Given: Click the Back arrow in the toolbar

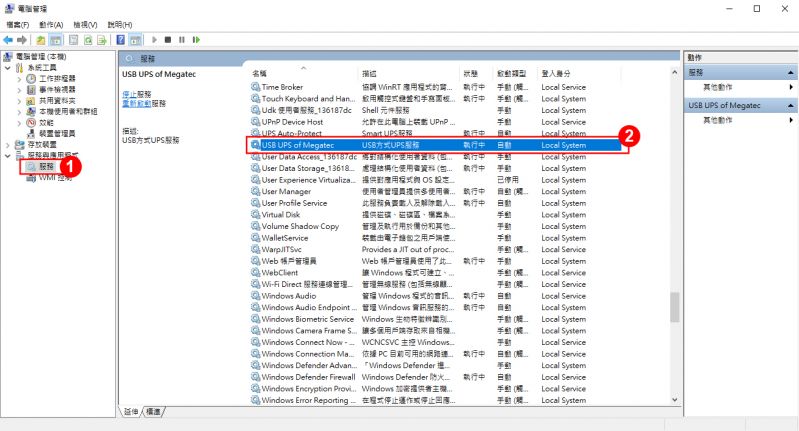Looking at the screenshot, I should coord(8,39).
